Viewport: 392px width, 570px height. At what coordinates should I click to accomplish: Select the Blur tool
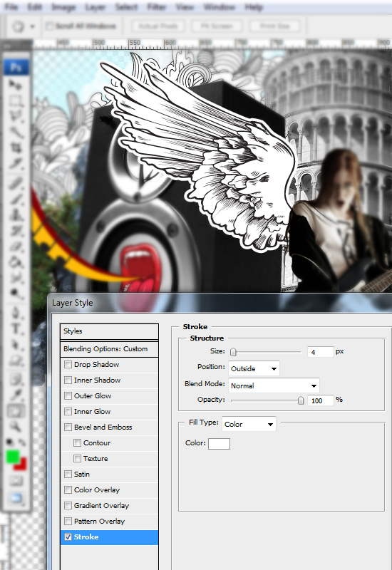tap(15, 277)
